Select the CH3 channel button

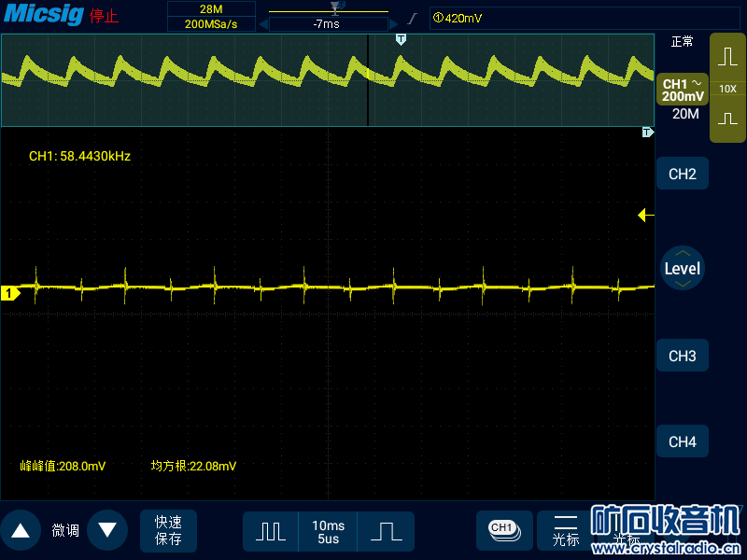click(x=683, y=356)
